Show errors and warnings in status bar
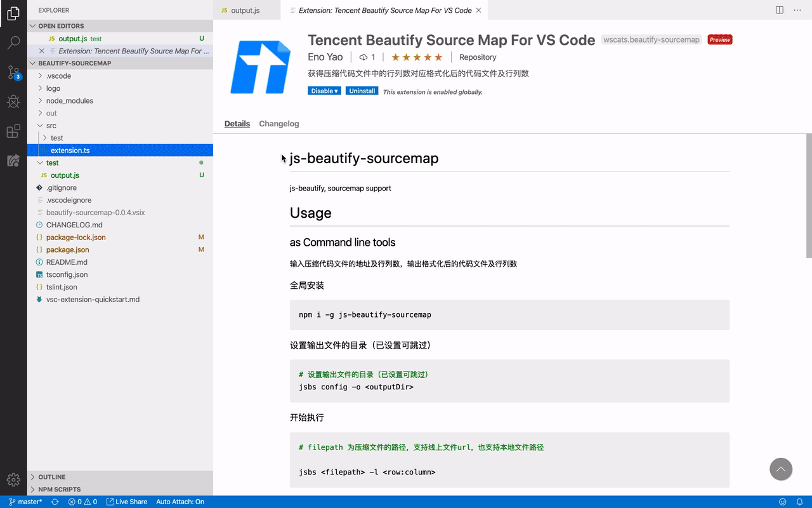Viewport: 812px width, 508px height. (82, 502)
